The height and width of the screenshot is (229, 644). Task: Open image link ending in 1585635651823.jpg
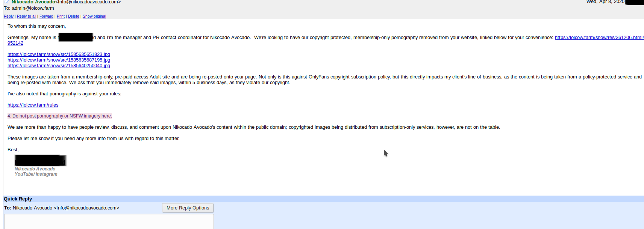tap(59, 54)
